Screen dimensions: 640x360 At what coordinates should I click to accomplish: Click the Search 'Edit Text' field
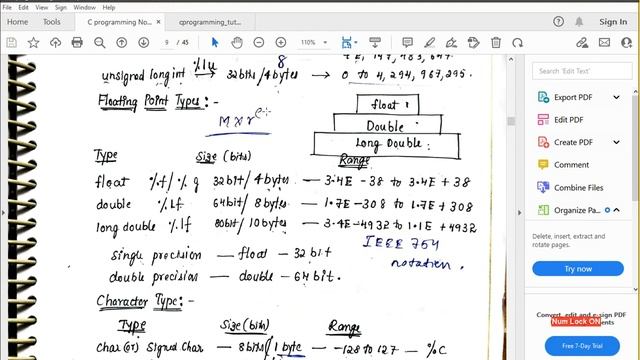coord(582,71)
